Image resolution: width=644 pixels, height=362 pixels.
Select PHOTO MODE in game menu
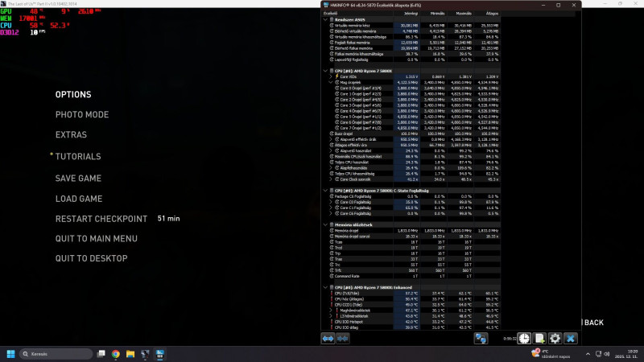pos(82,114)
